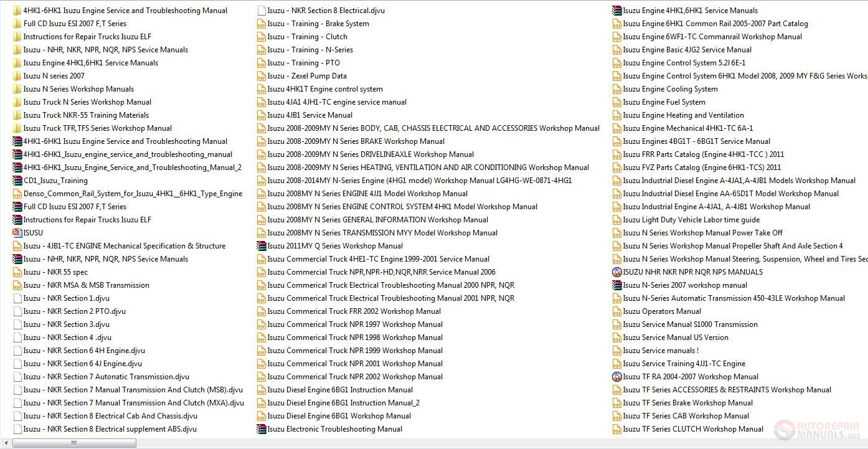Image resolution: width=868 pixels, height=449 pixels.
Task: Select Isuzu - Training - Brake System
Action: tap(318, 24)
